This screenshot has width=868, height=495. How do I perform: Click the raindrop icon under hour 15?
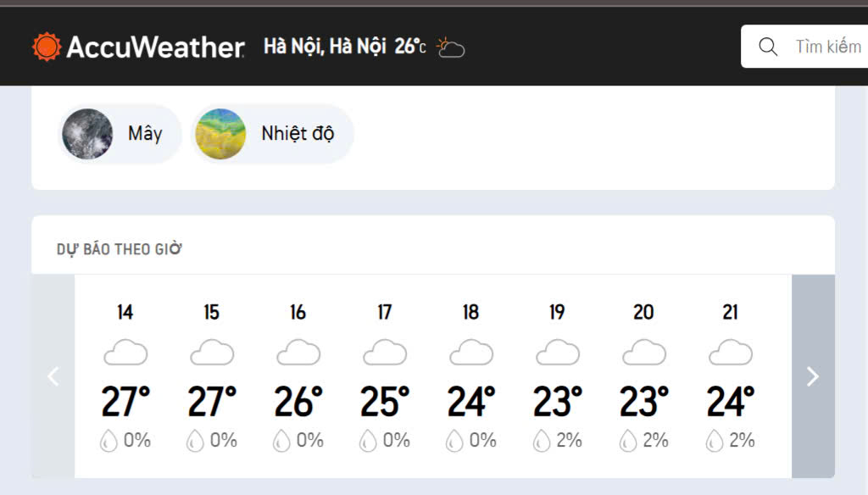[x=195, y=441]
